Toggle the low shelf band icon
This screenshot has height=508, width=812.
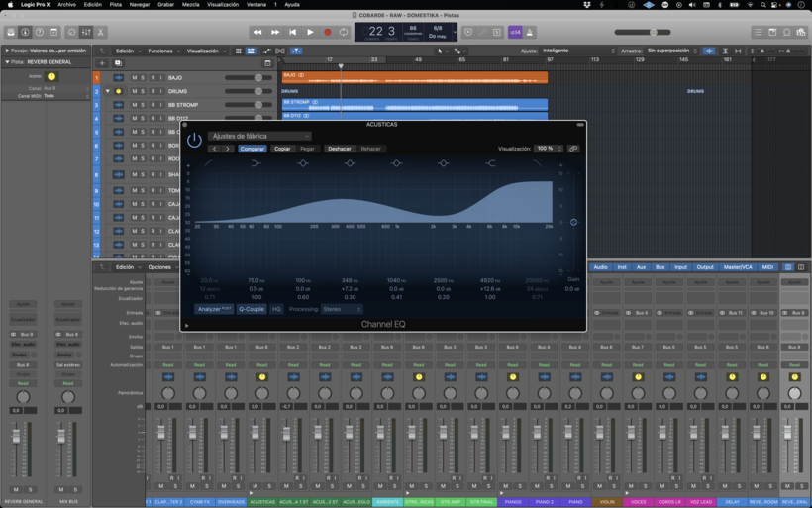[x=255, y=163]
